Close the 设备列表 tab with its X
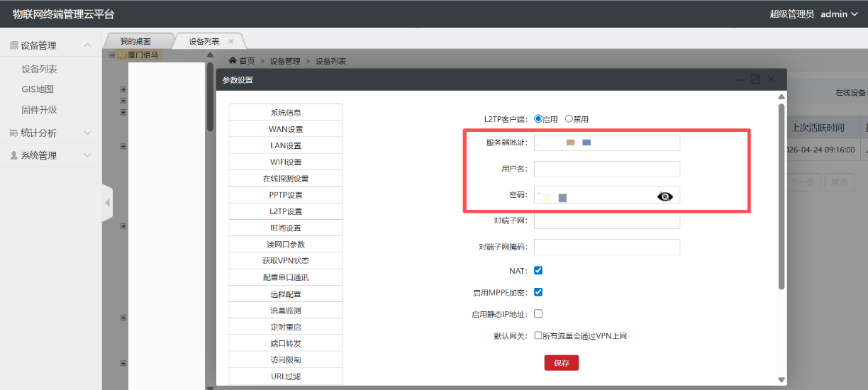The height and width of the screenshot is (390, 868). 231,41
